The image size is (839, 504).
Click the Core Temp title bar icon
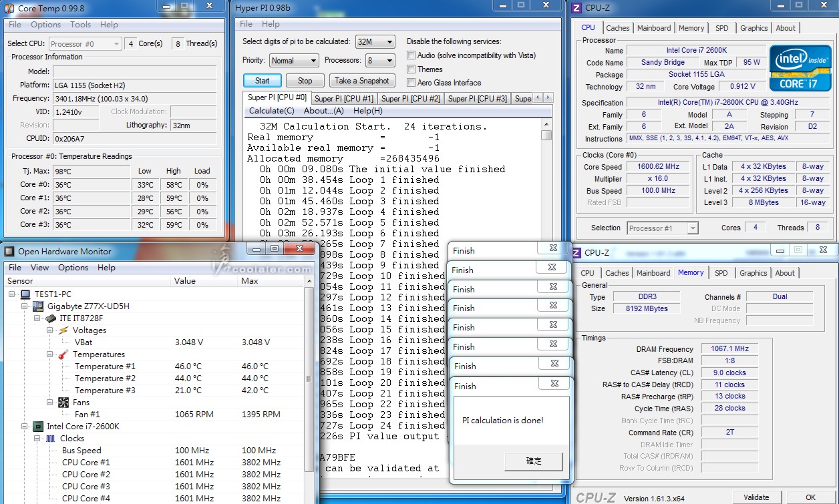pyautogui.click(x=9, y=8)
